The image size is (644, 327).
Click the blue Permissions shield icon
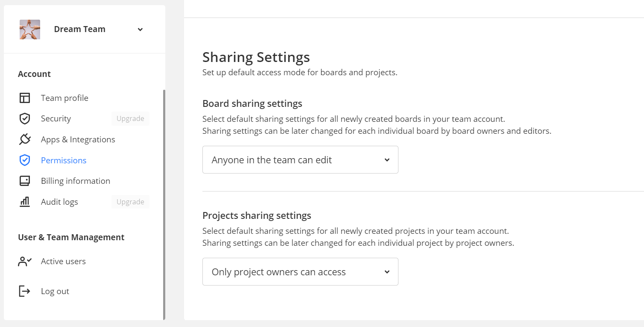point(25,160)
